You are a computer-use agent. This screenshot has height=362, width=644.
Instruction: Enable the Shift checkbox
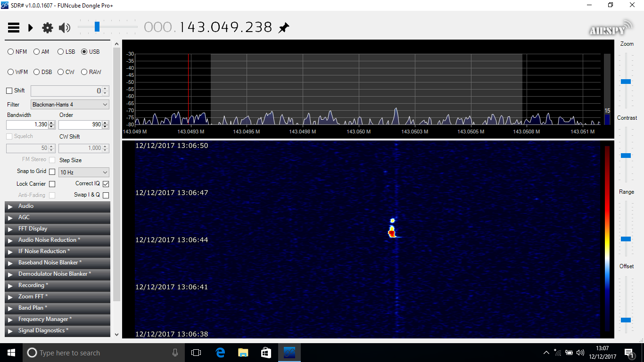pos(9,90)
